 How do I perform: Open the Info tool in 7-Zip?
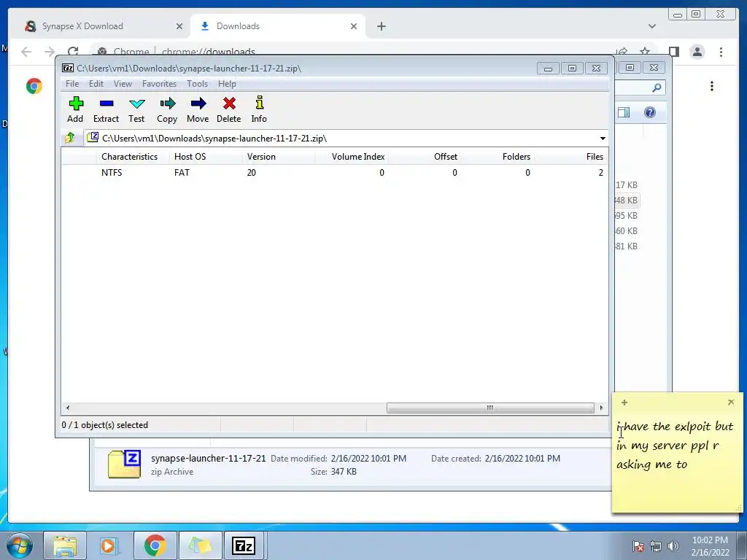click(259, 110)
